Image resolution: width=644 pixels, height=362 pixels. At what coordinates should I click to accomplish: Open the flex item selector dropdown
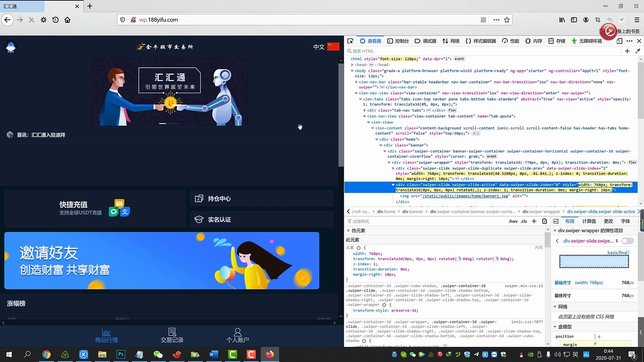591,241
